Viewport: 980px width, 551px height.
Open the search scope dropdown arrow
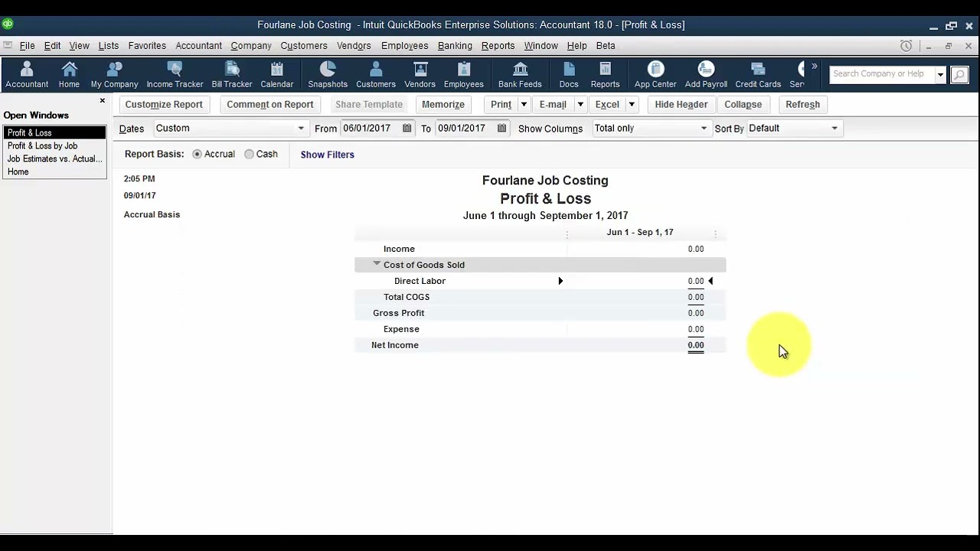[x=940, y=74]
